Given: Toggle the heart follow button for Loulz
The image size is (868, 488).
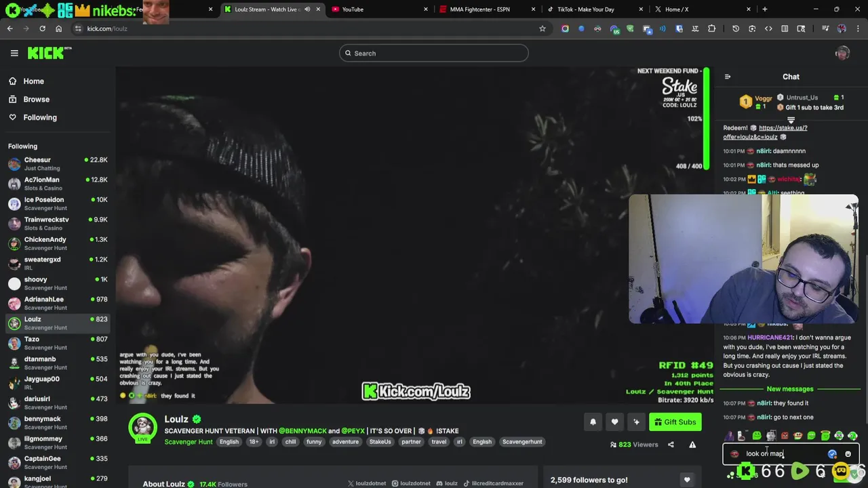Looking at the screenshot, I should coord(614,422).
